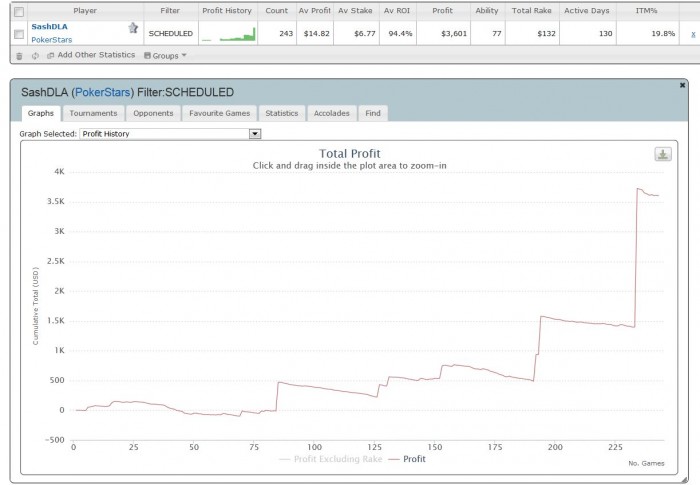Image resolution: width=700 pixels, height=485 pixels.
Task: Sort by the Active Days column header
Action: tap(587, 11)
